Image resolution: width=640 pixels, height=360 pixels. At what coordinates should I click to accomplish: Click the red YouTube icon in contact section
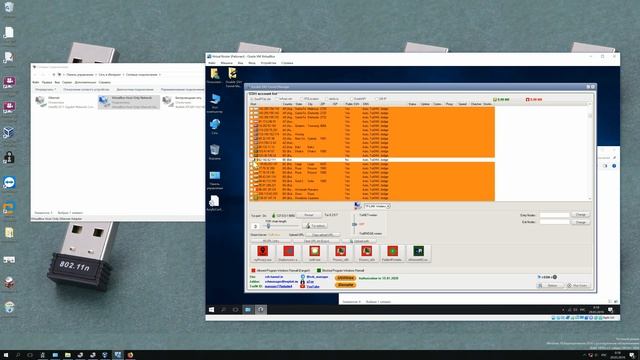302,287
